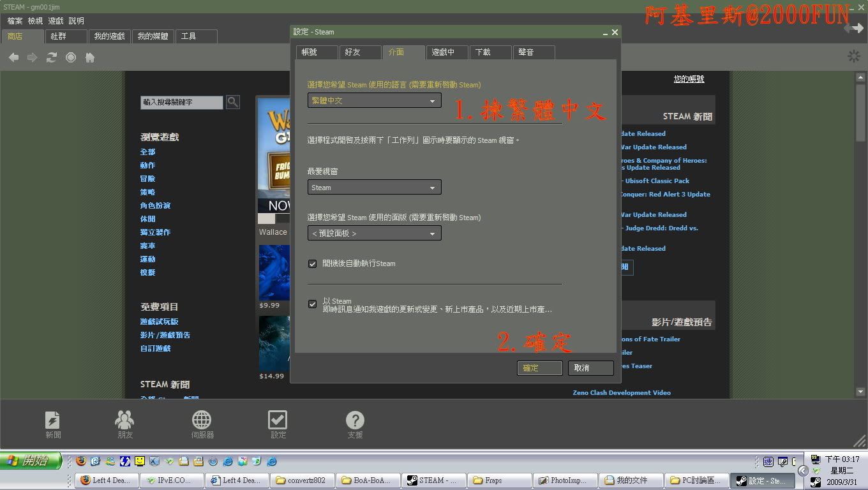Click the Back arrow navigation icon
The image size is (868, 490).
[x=13, y=57]
